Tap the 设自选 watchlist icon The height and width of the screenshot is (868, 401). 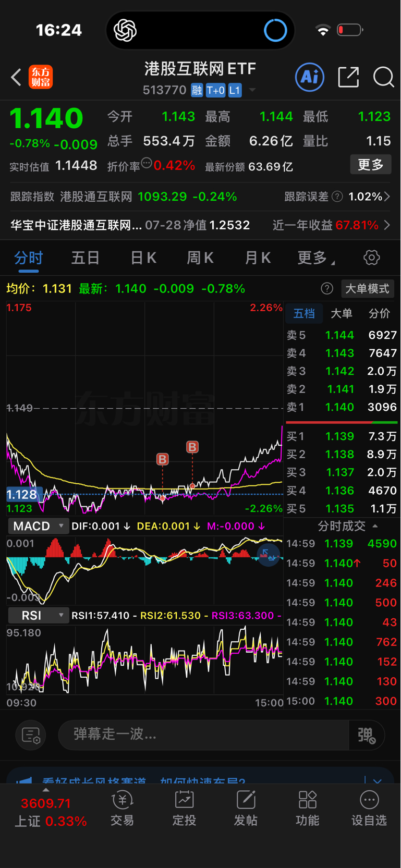pyautogui.click(x=369, y=809)
